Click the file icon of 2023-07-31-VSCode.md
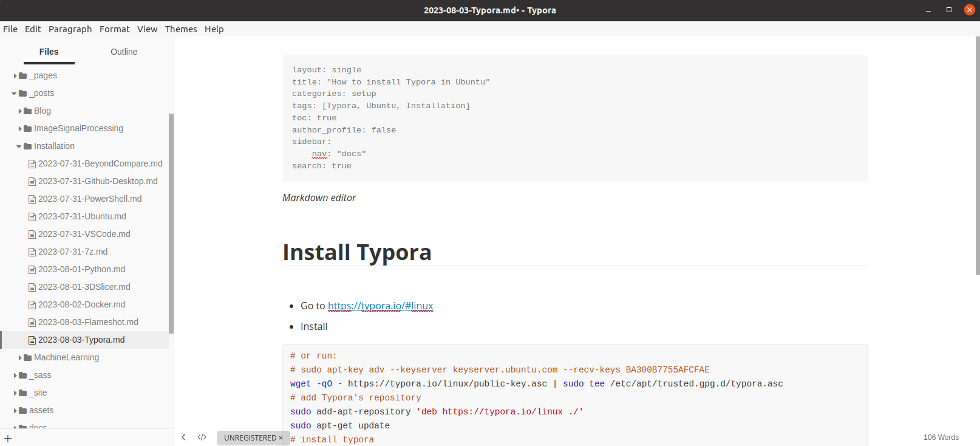This screenshot has width=980, height=446. point(32,234)
